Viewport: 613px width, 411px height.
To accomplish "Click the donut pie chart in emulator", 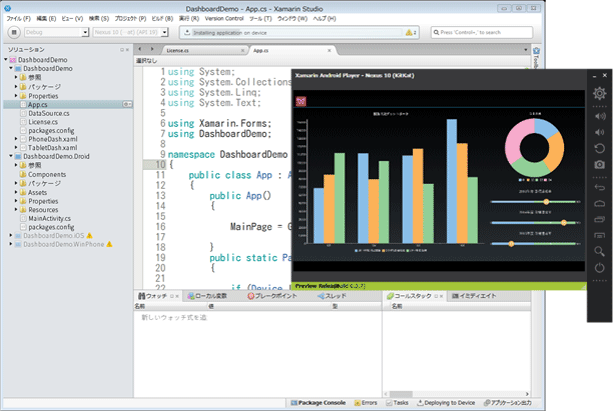I will click(534, 147).
